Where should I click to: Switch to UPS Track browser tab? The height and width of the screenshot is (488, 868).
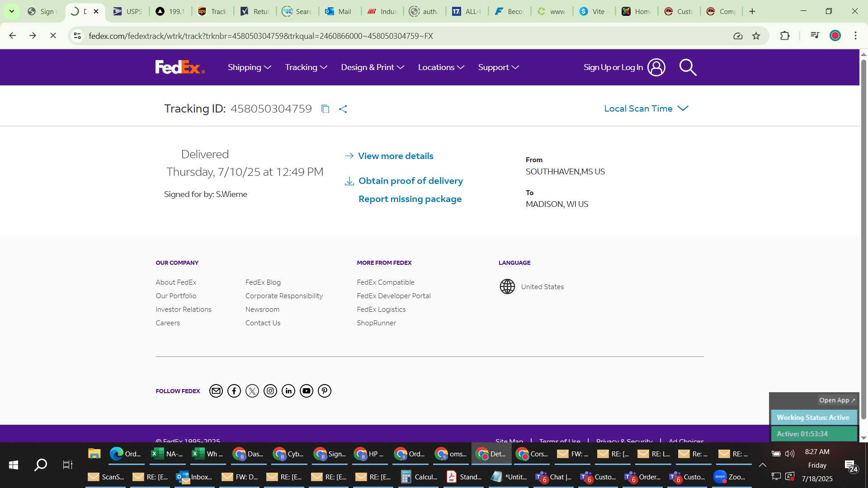coord(212,11)
